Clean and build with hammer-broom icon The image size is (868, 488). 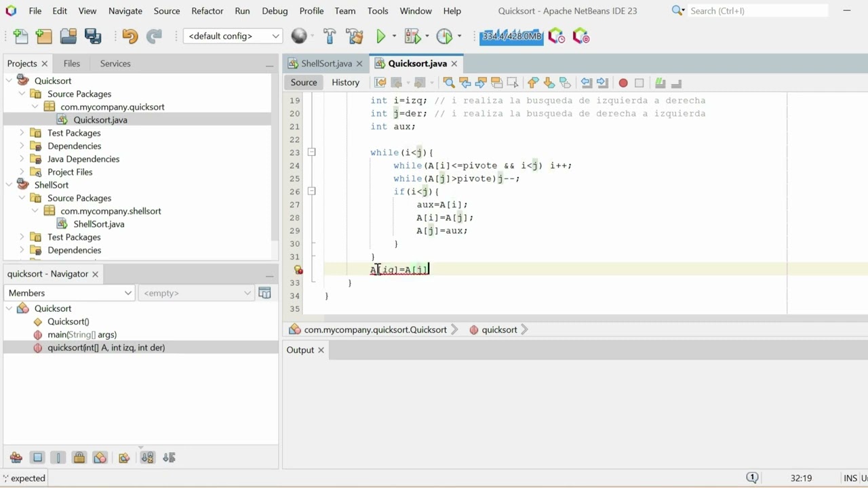[354, 37]
